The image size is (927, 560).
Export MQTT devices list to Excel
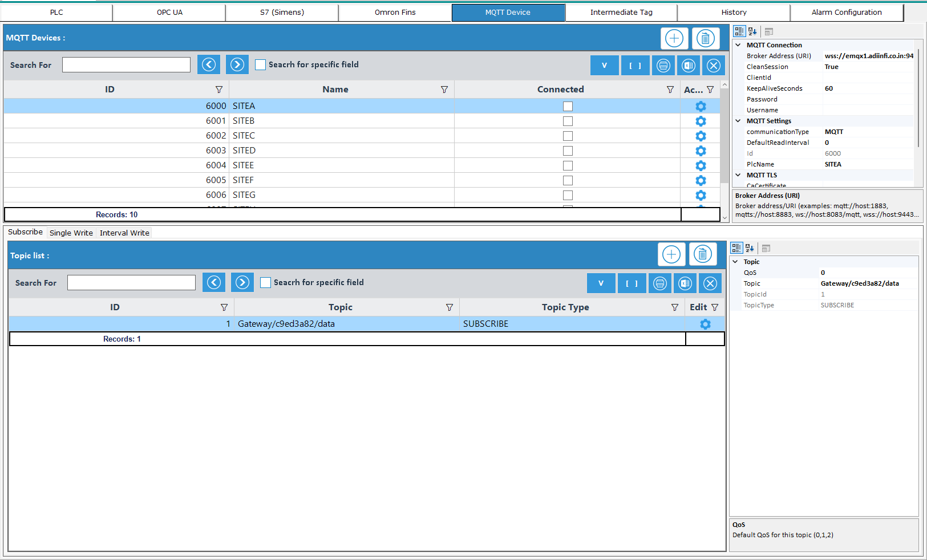[688, 66]
